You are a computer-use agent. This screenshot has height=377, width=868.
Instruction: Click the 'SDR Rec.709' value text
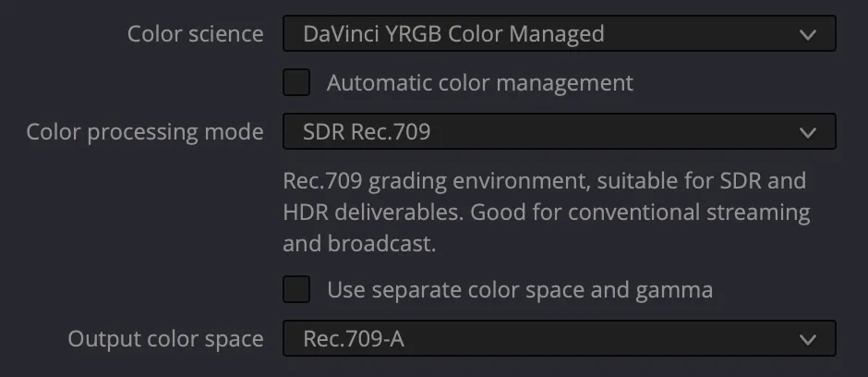[x=367, y=132]
